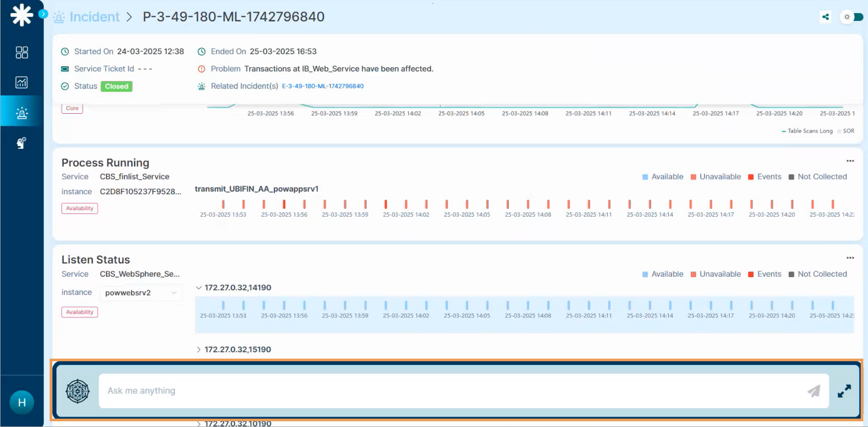This screenshot has width=868, height=427.
Task: Click the Incident breadcrumb link
Action: [94, 17]
